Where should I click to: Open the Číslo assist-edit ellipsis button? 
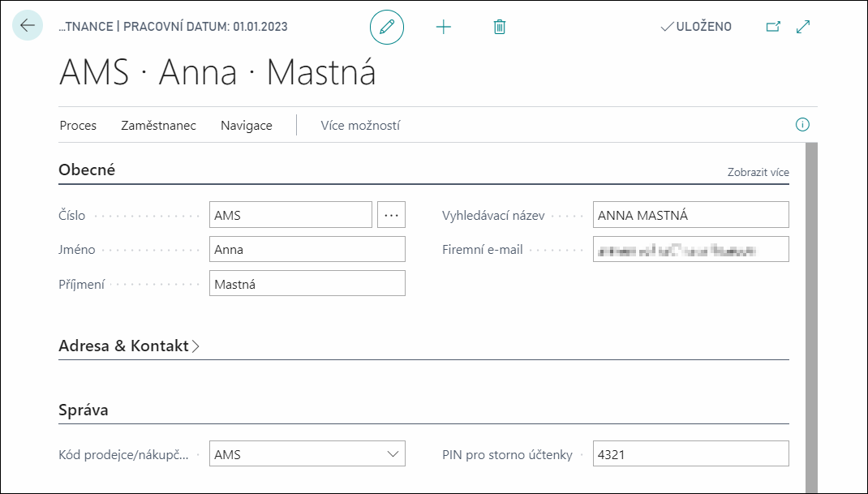[391, 215]
